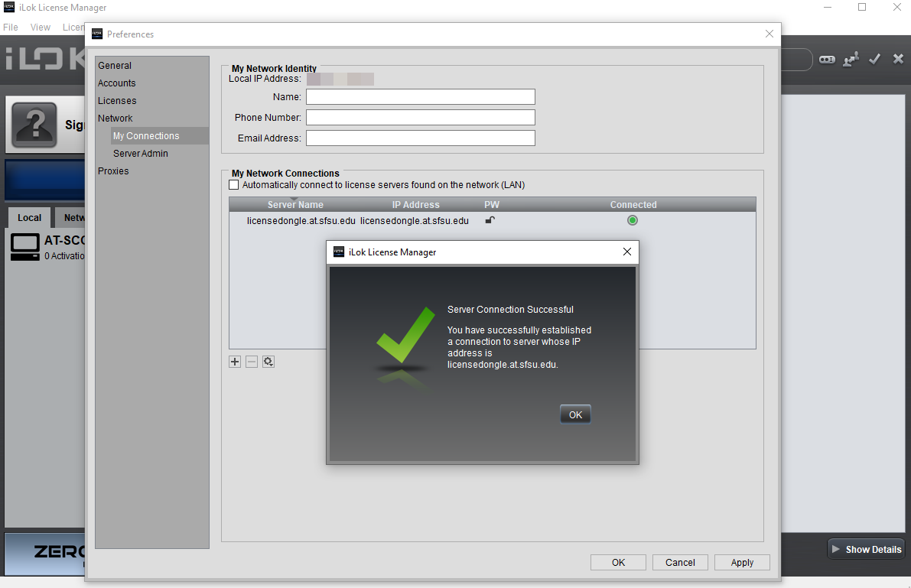Image resolution: width=911 pixels, height=588 pixels.
Task: Toggle automatically connect to license servers checkbox
Action: [x=233, y=185]
